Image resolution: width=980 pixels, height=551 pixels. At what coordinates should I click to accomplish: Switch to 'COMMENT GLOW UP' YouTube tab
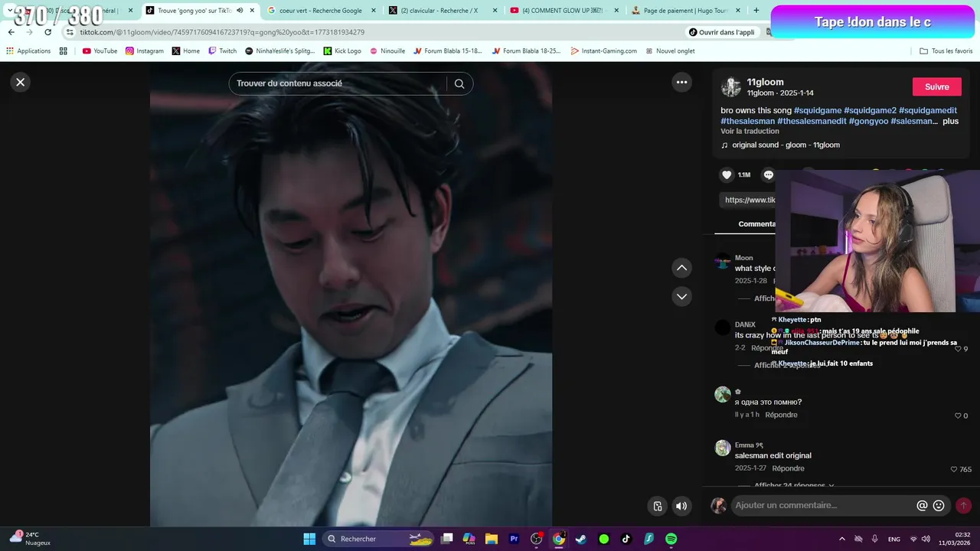(x=563, y=11)
